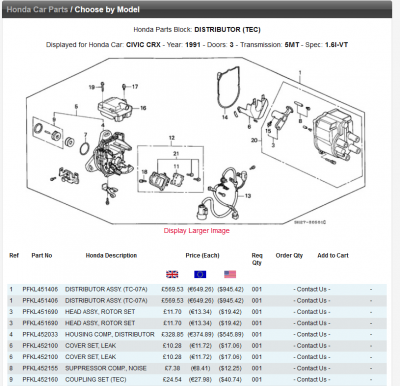Click Contact Us for the COUPLING SET (TEC) row
Image resolution: width=400 pixels, height=386 pixels.
(x=312, y=380)
